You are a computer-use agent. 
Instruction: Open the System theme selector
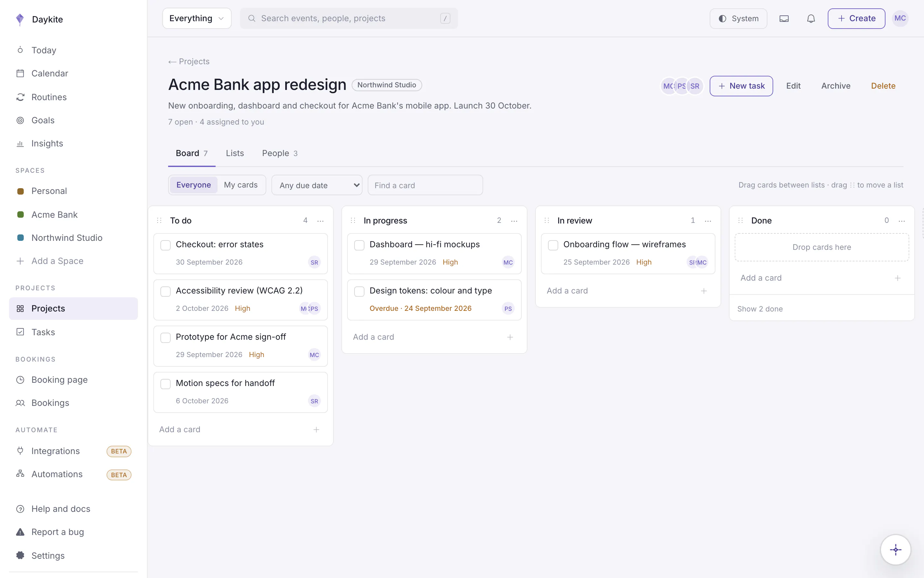coord(739,18)
